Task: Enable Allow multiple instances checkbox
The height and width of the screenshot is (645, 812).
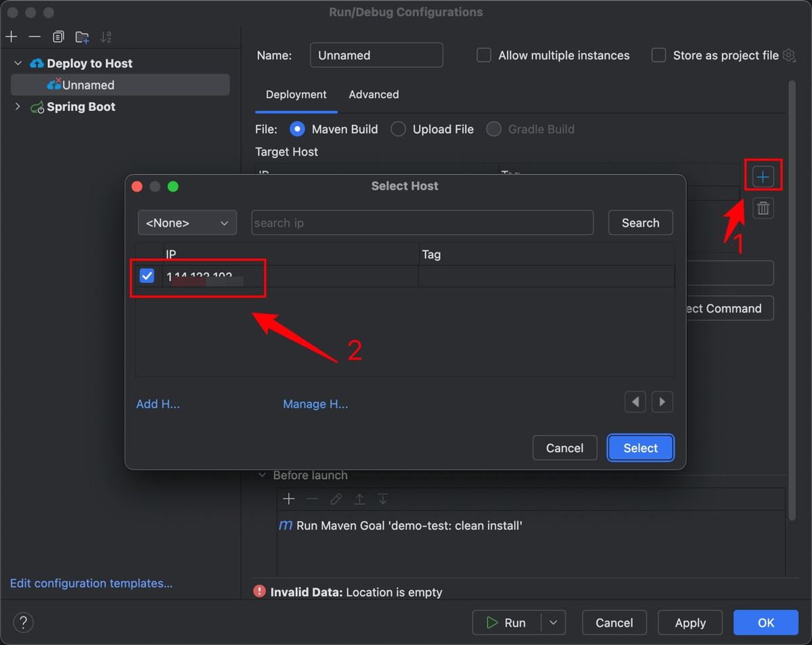Action: [484, 55]
